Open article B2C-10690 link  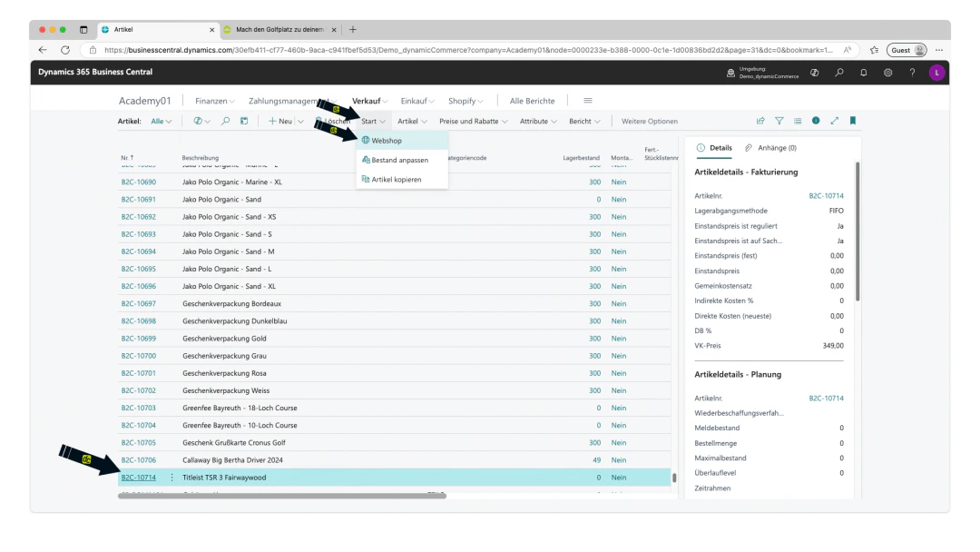point(138,182)
